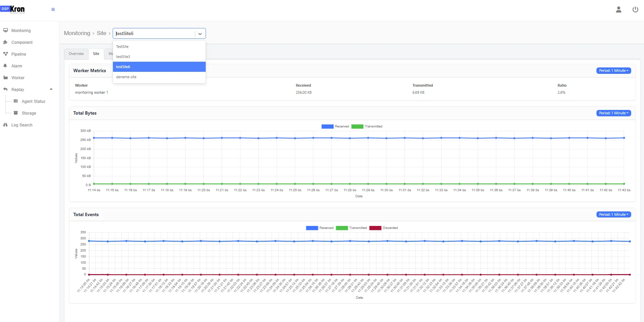The width and height of the screenshot is (644, 322).
Task: Open Storage under Replay
Action: coord(29,113)
